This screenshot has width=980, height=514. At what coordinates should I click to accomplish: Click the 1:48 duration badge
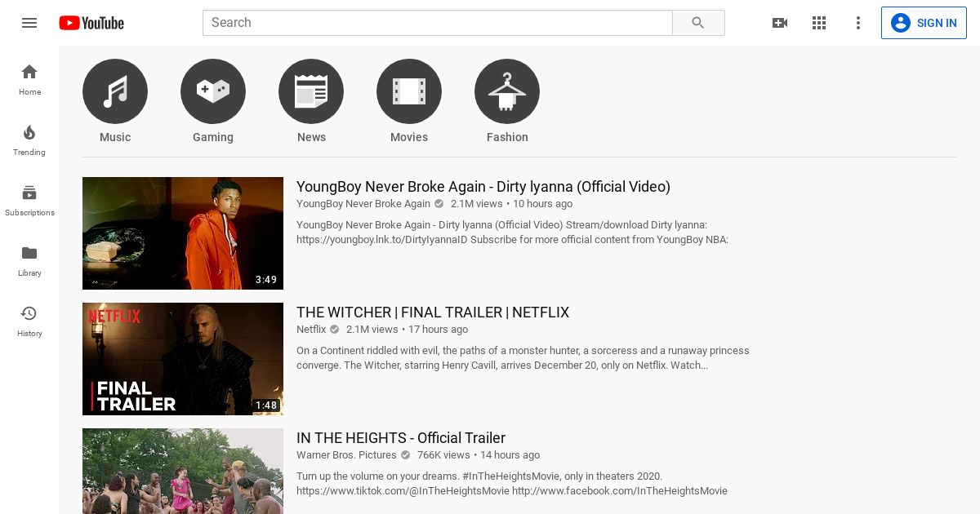click(x=266, y=405)
